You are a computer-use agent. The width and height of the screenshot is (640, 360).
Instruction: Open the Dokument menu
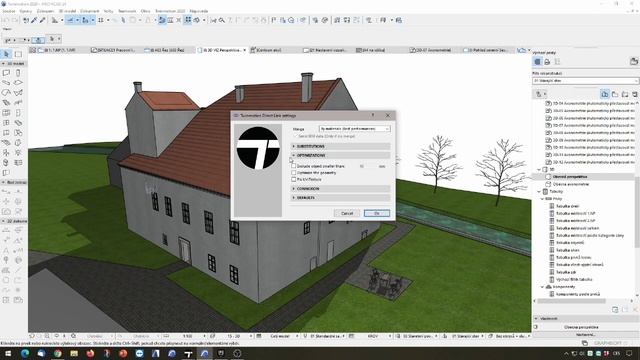coord(89,11)
